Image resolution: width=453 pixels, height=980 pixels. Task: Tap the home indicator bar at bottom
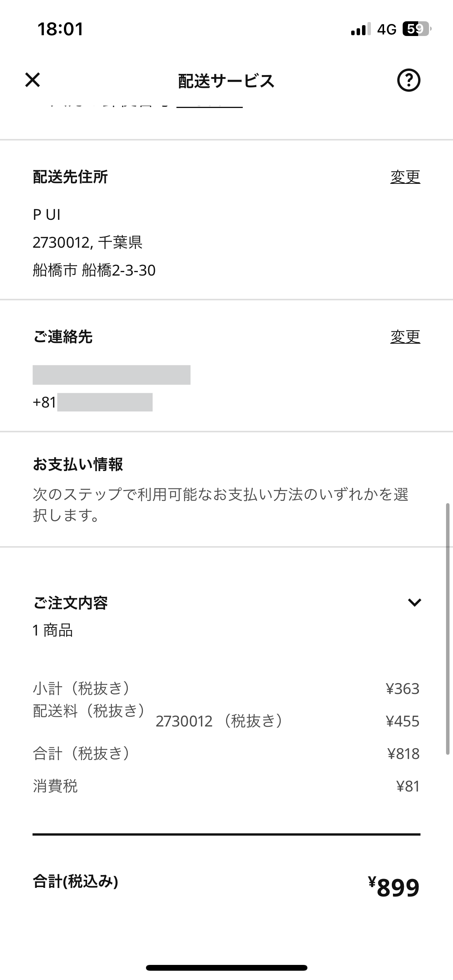click(226, 968)
